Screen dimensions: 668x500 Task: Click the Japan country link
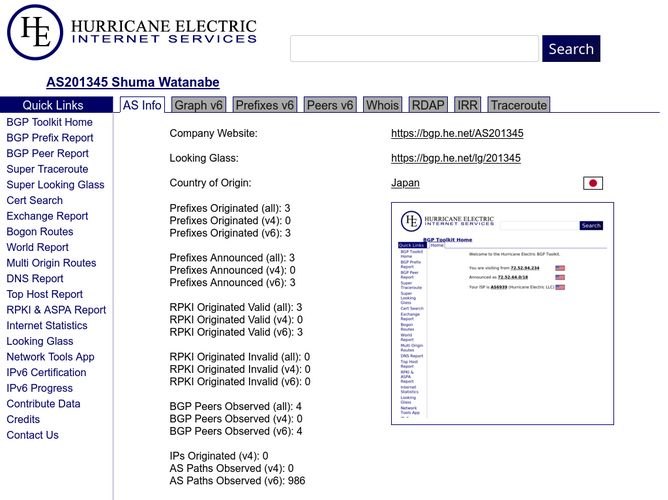pos(405,183)
